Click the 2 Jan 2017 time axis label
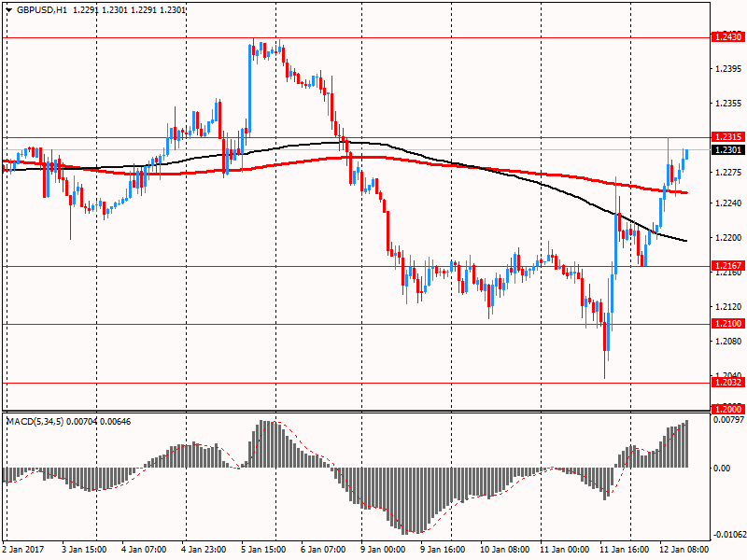The height and width of the screenshot is (560, 747). (x=23, y=550)
